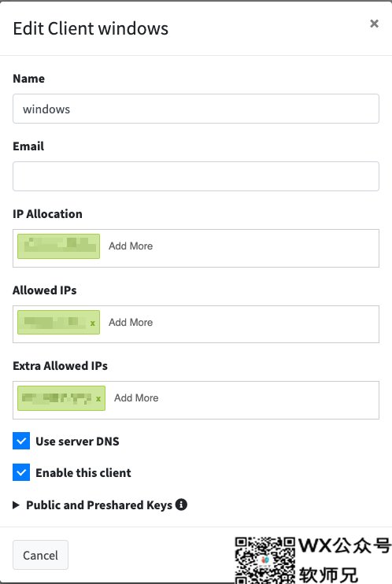Click the Use server DNS label text

coord(77,442)
